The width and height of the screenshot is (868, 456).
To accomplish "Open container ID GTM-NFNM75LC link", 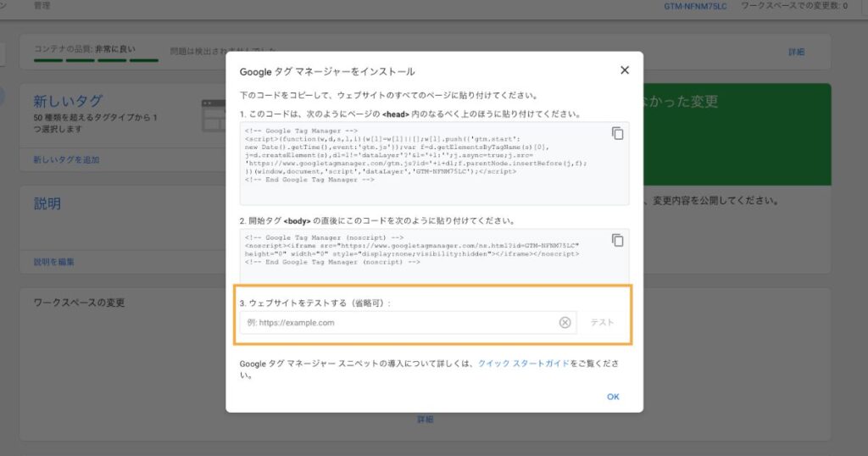I will click(x=695, y=6).
